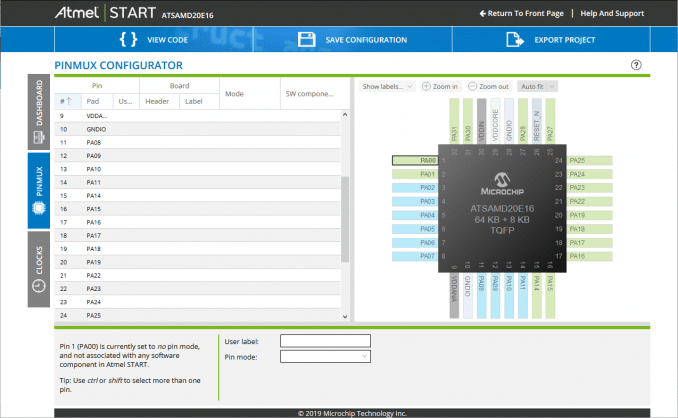Switch to the Clocks side tab
678x418 pixels.
pyautogui.click(x=39, y=272)
